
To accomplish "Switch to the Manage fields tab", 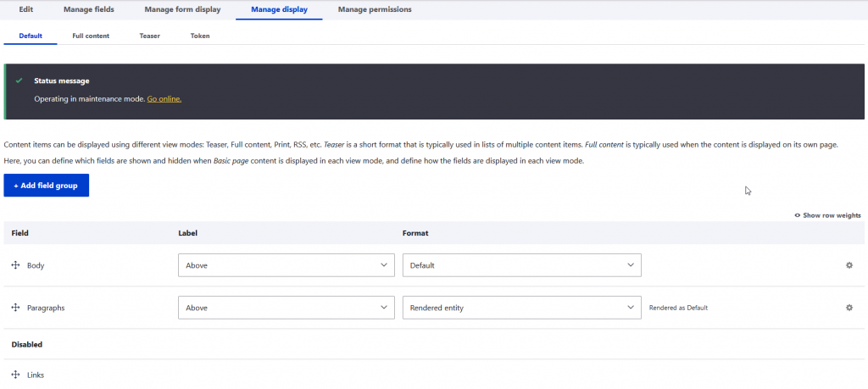I will 88,9.
